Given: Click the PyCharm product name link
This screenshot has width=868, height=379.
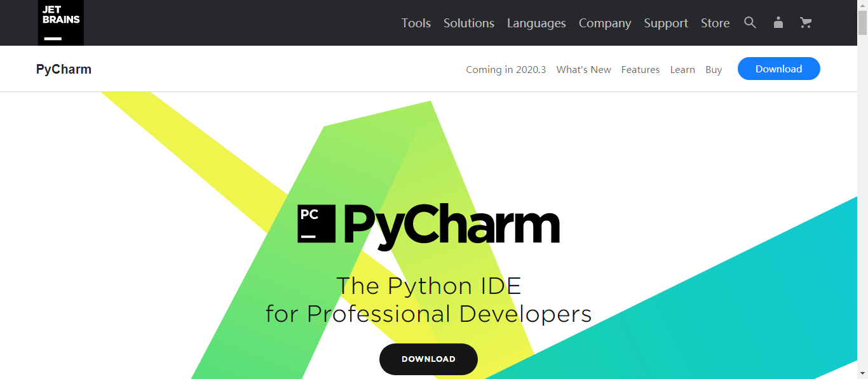Looking at the screenshot, I should (x=64, y=69).
